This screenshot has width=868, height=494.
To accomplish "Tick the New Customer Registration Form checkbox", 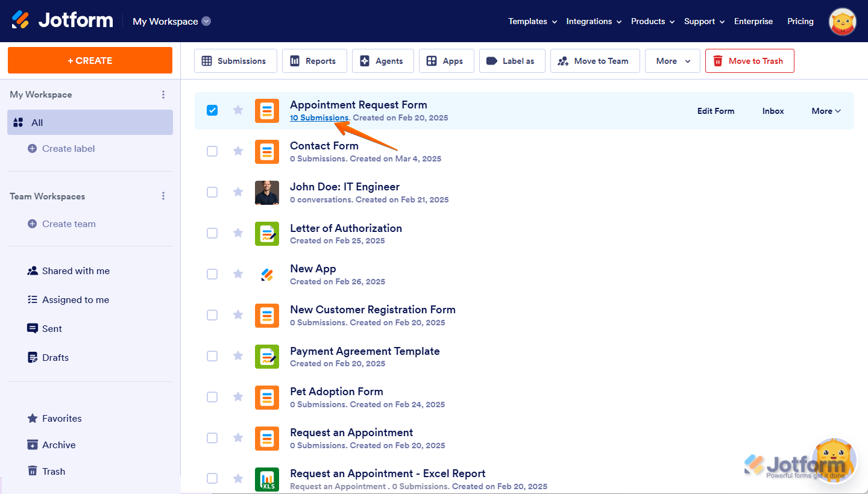I will tap(212, 315).
